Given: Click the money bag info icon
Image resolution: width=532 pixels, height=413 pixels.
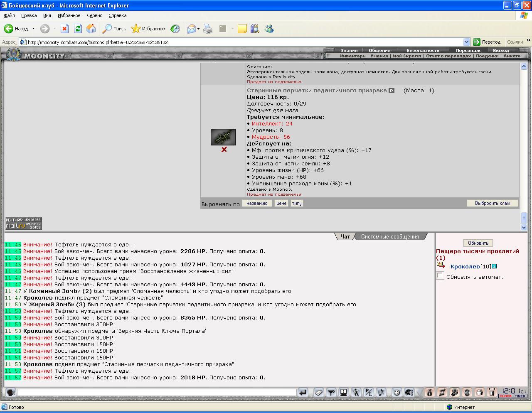Looking at the screenshot, I should pyautogui.click(x=430, y=392).
